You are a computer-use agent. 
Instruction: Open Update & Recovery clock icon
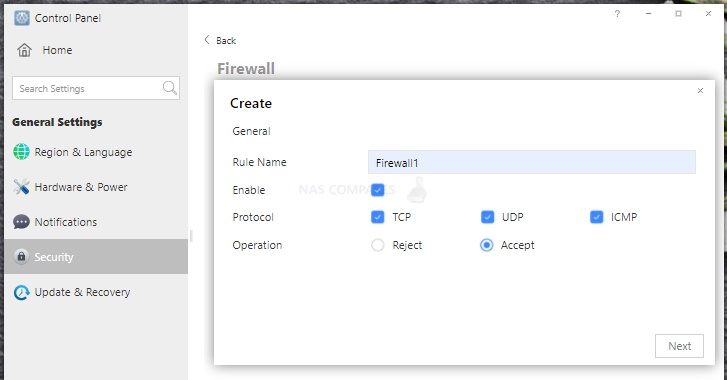[21, 292]
